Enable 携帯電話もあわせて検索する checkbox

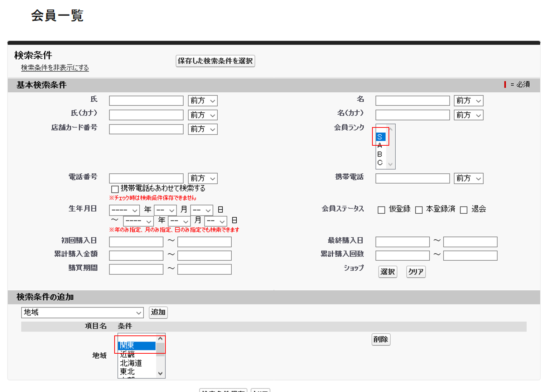tap(115, 189)
